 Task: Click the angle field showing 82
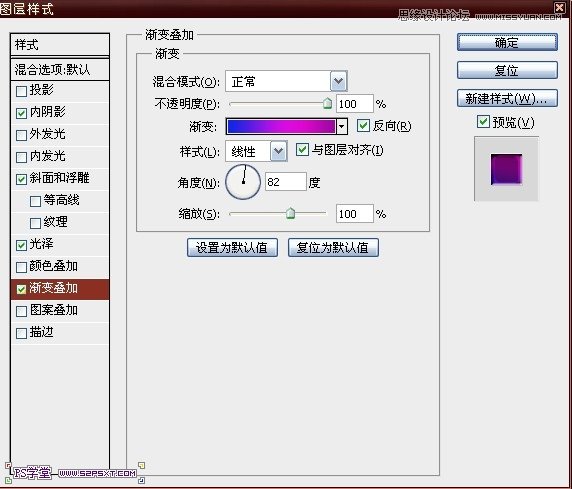(286, 182)
